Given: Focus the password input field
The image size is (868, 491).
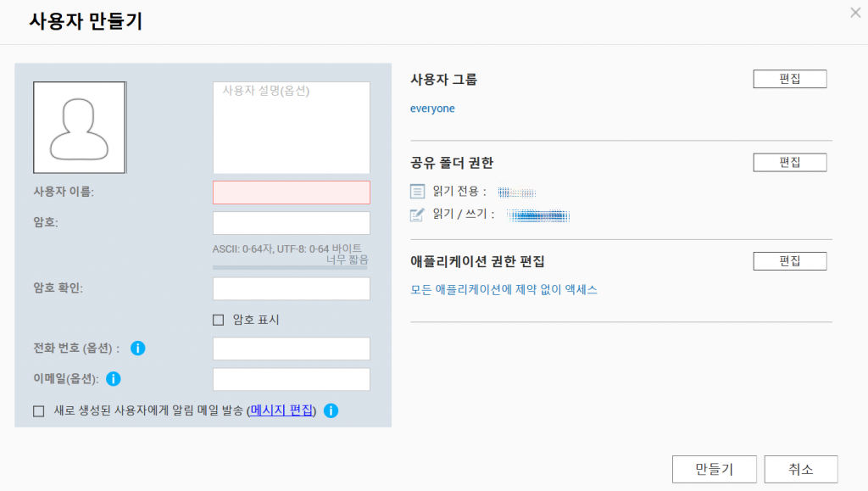Looking at the screenshot, I should click(x=292, y=223).
